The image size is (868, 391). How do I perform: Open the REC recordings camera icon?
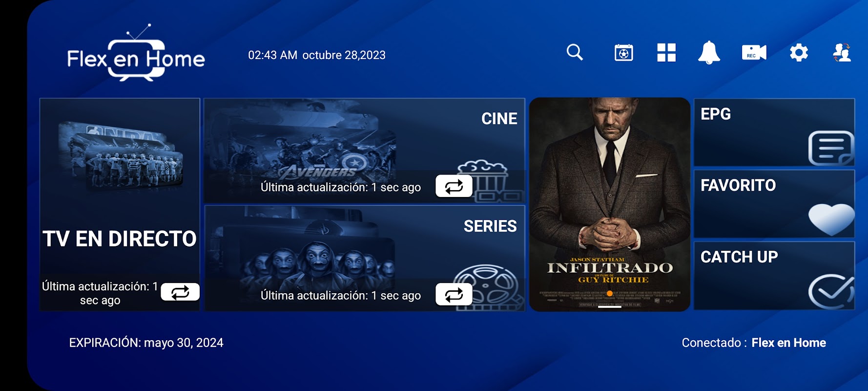tap(754, 52)
